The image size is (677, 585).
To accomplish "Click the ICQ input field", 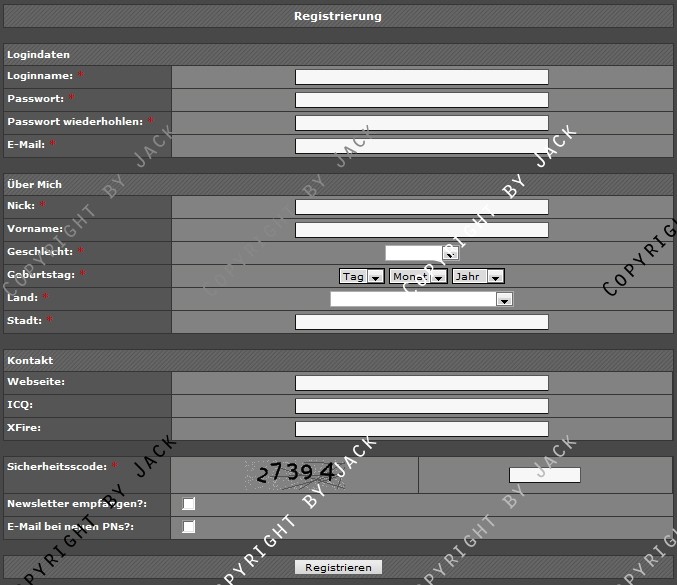I will point(421,406).
